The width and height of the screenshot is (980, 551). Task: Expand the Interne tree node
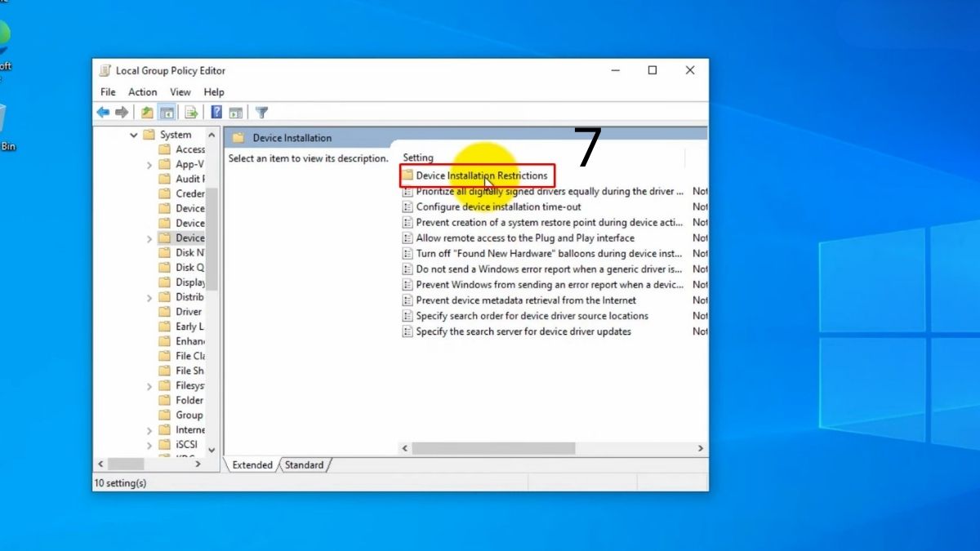tap(149, 430)
